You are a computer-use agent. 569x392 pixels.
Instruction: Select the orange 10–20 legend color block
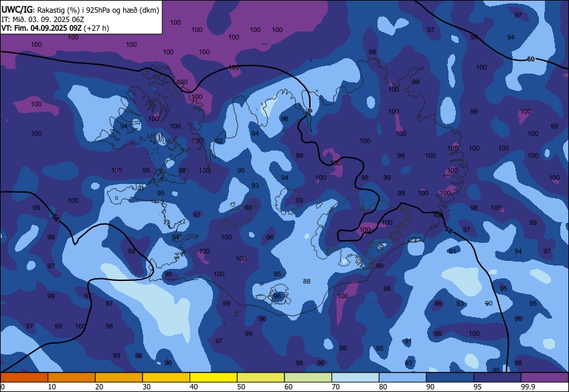(x=72, y=377)
